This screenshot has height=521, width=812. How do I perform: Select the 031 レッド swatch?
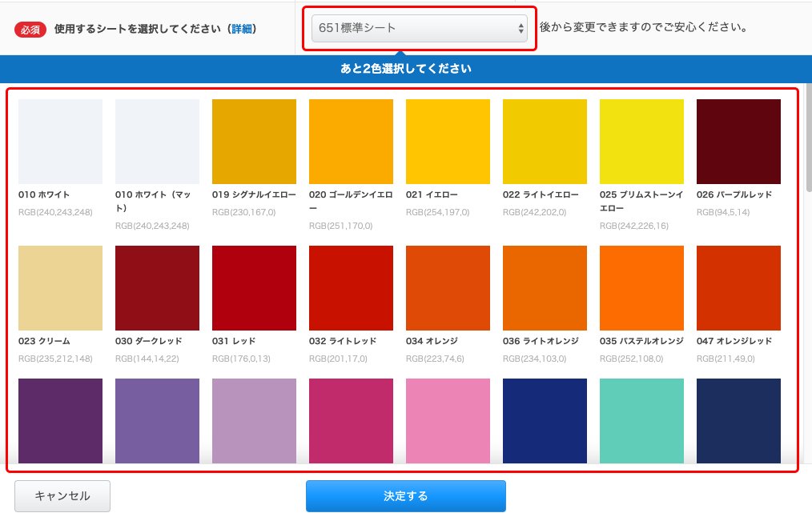pos(253,288)
